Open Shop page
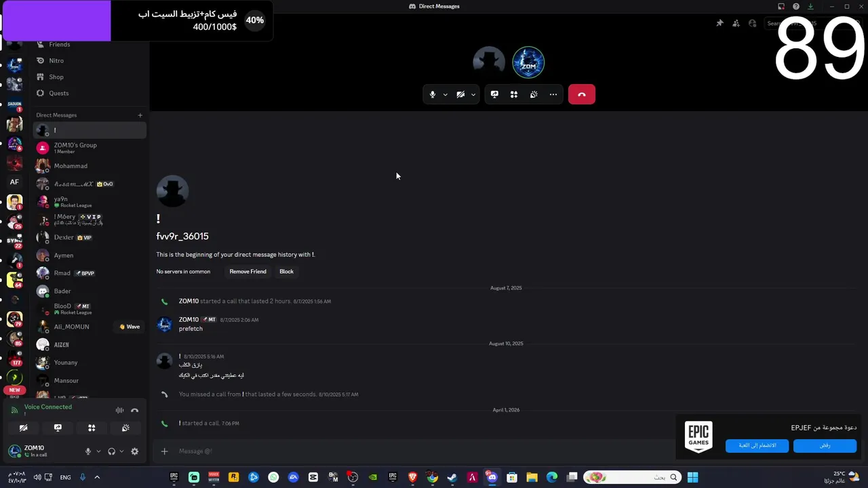The height and width of the screenshot is (488, 868). (x=90, y=77)
